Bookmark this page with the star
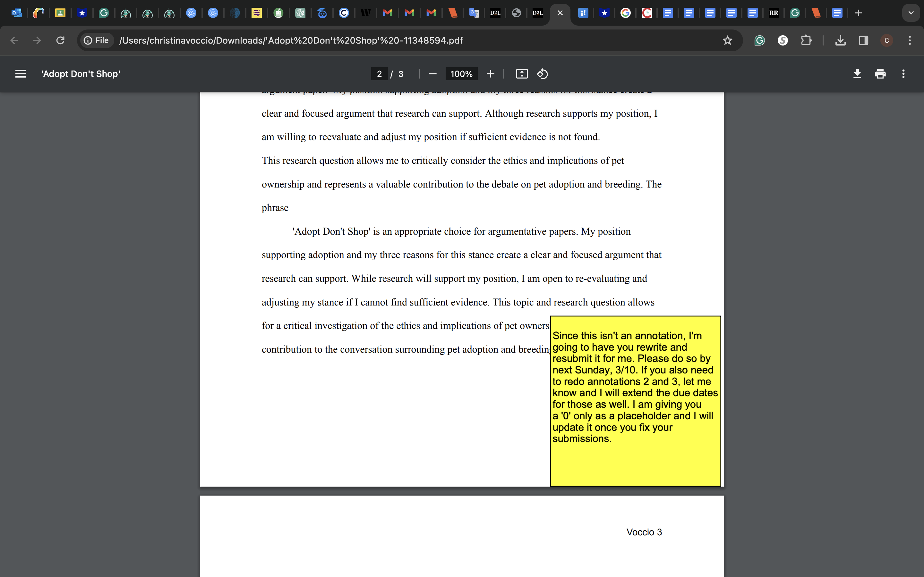Screen dimensions: 924x577 pos(727,40)
